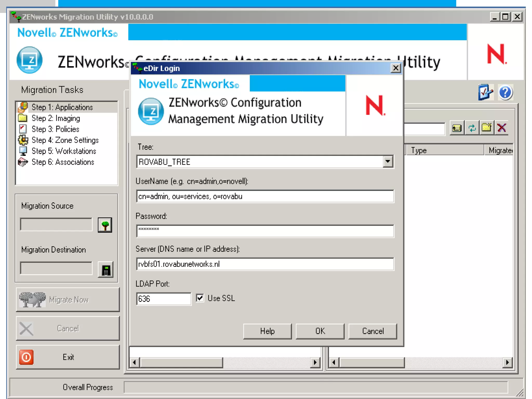Click the folder up-level toolbar icon
Image resolution: width=532 pixels, height=399 pixels.
[457, 128]
